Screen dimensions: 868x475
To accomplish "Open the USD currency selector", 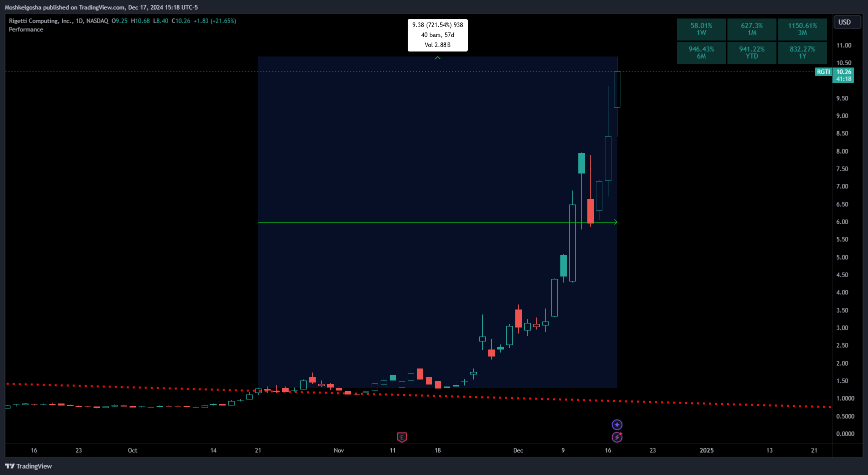I will point(846,22).
